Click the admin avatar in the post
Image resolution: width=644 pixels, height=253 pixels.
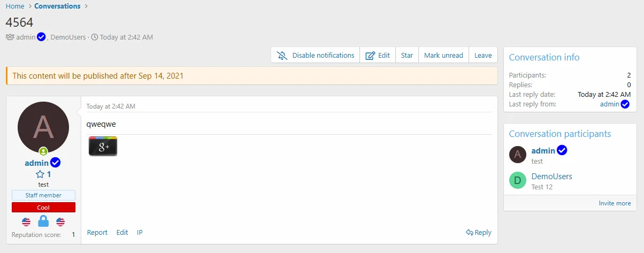point(43,127)
